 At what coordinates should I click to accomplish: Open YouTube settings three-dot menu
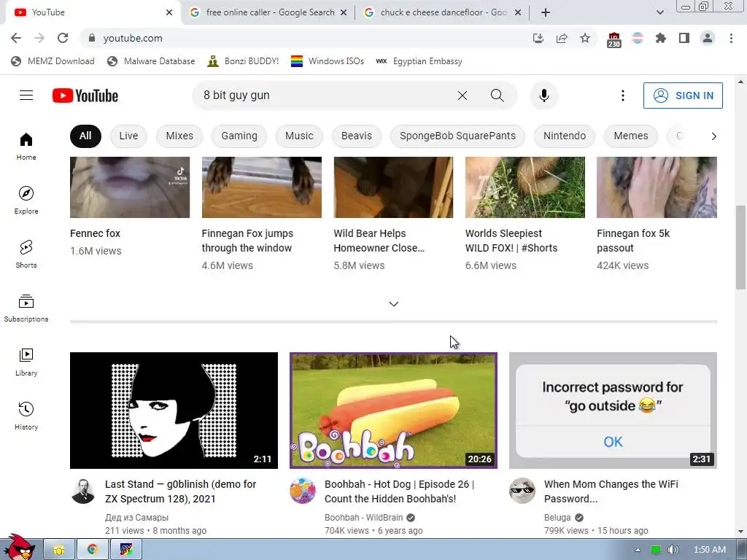tap(622, 96)
